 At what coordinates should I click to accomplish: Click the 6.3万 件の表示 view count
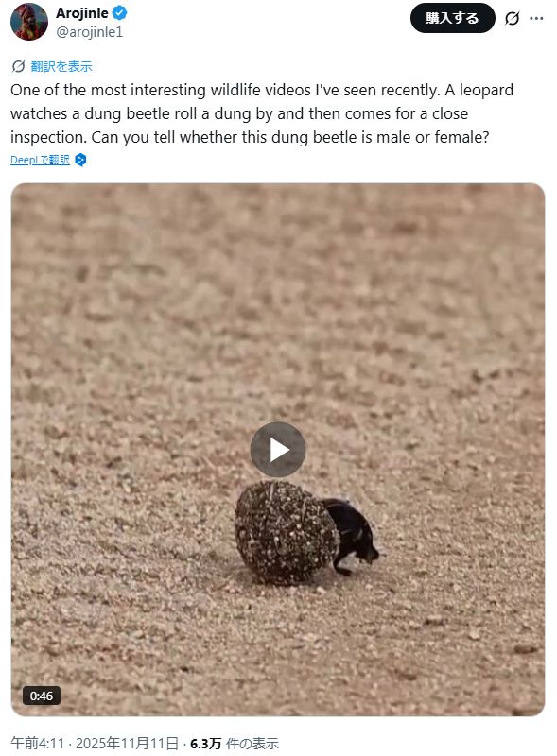pyautogui.click(x=235, y=743)
